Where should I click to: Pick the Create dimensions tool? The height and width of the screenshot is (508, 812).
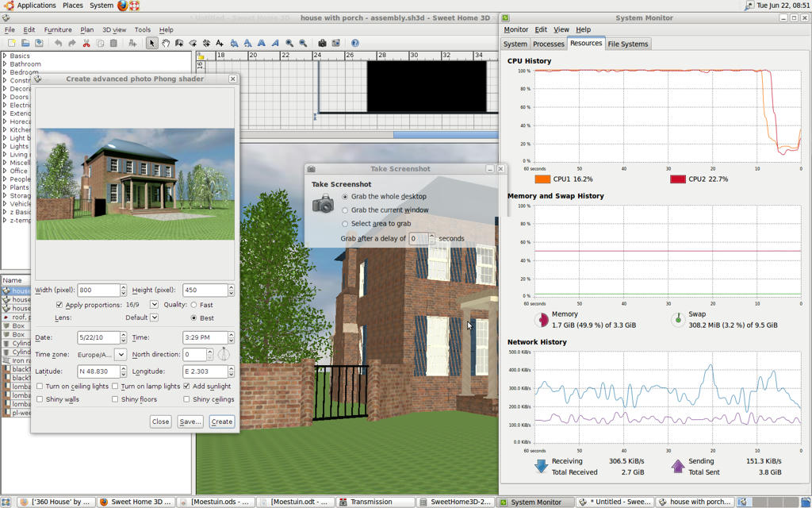[206, 43]
